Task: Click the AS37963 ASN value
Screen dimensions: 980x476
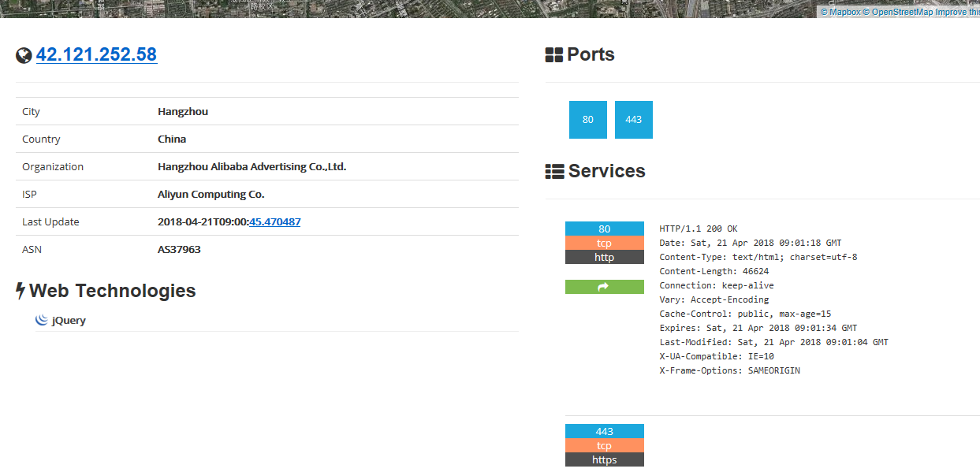Action: pyautogui.click(x=179, y=250)
